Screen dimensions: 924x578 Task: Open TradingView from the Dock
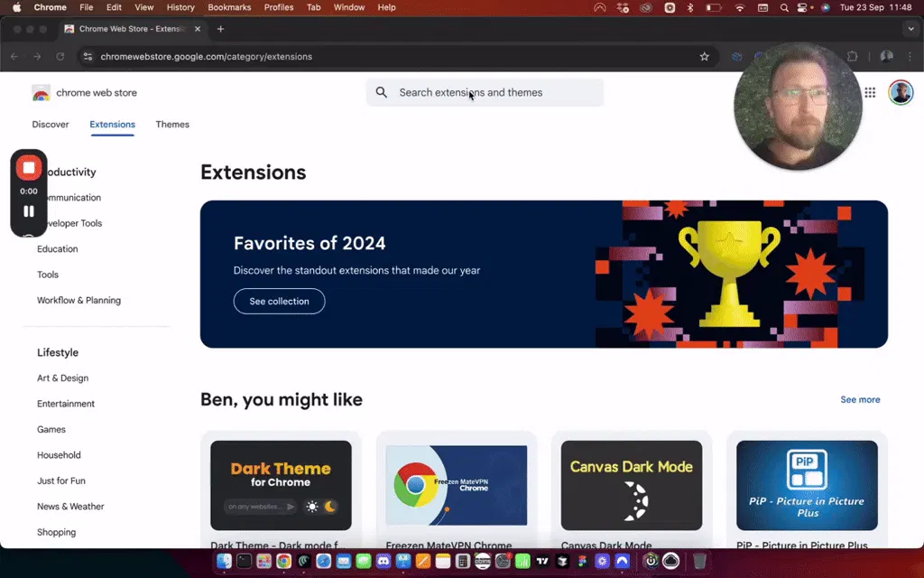tap(542, 562)
